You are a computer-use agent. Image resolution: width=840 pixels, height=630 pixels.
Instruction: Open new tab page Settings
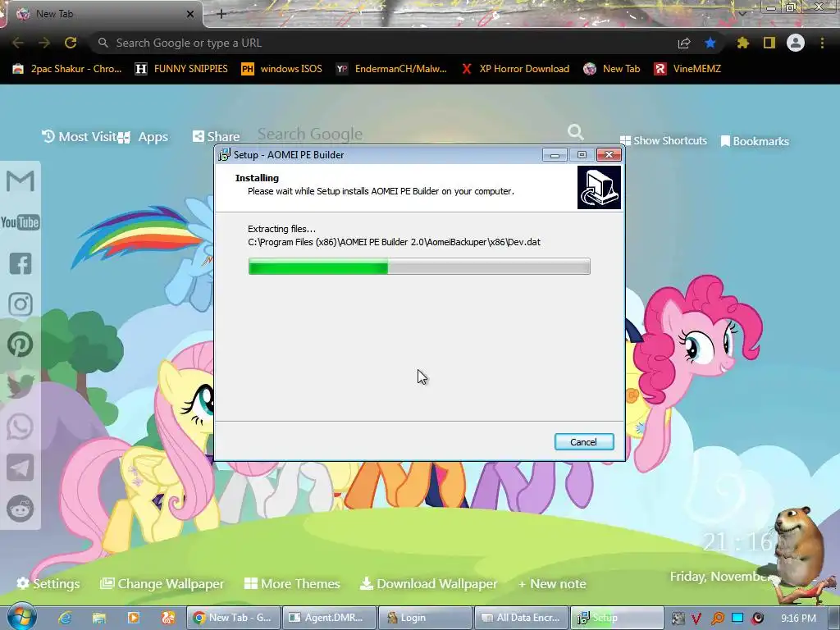pos(48,584)
